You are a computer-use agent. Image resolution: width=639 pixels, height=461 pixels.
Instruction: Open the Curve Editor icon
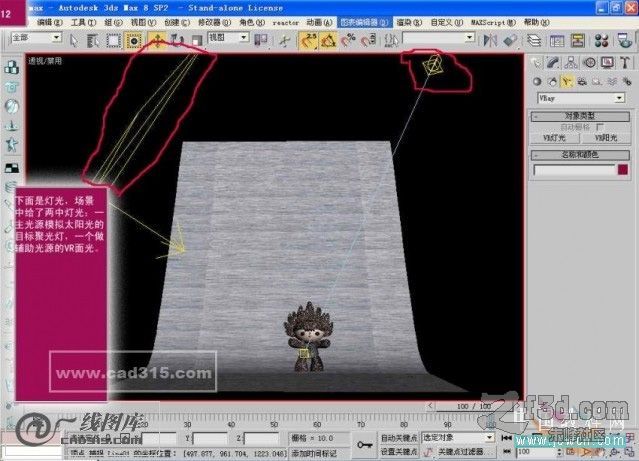coord(557,40)
